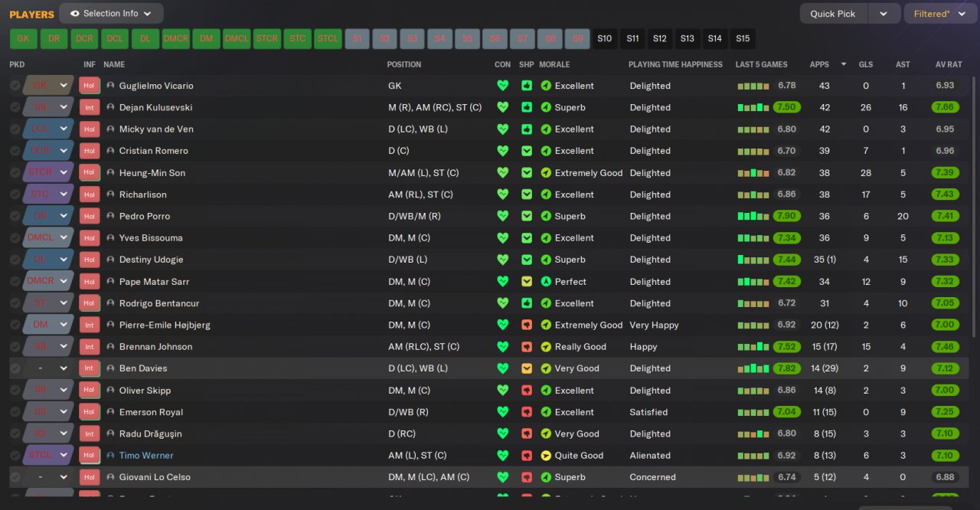Click the condition heart for Destiny Udogie
Screen dimensions: 980x510
(502, 260)
